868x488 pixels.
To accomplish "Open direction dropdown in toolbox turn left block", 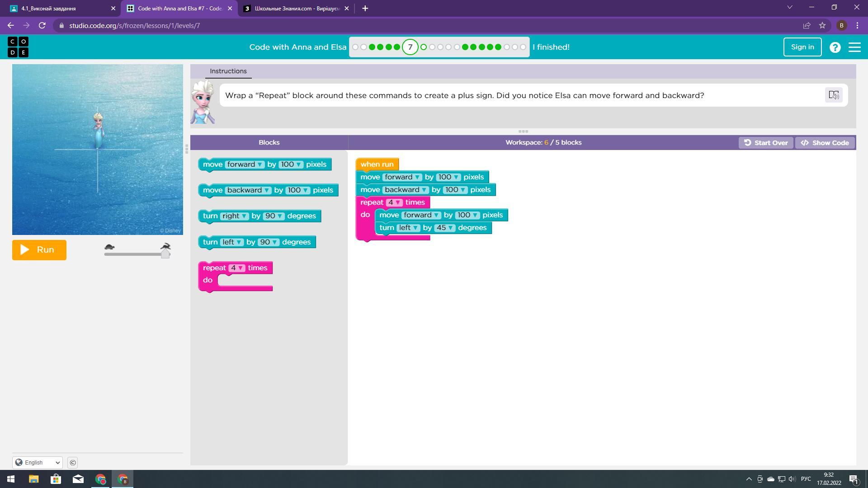I will 232,242.
